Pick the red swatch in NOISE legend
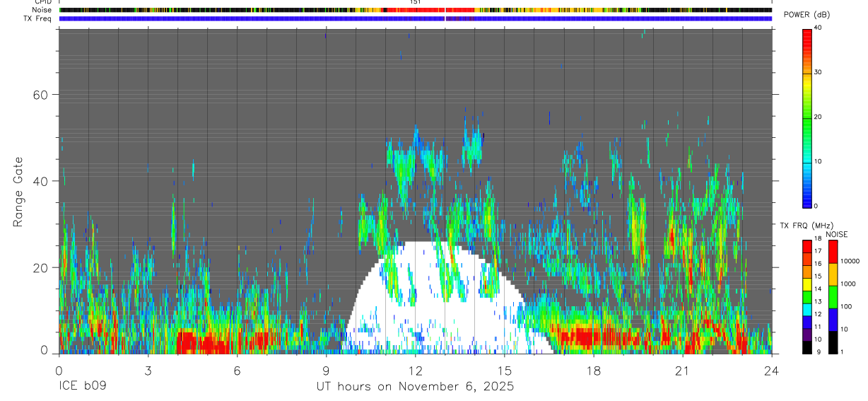Screen dimensions: 868x401 833,252
